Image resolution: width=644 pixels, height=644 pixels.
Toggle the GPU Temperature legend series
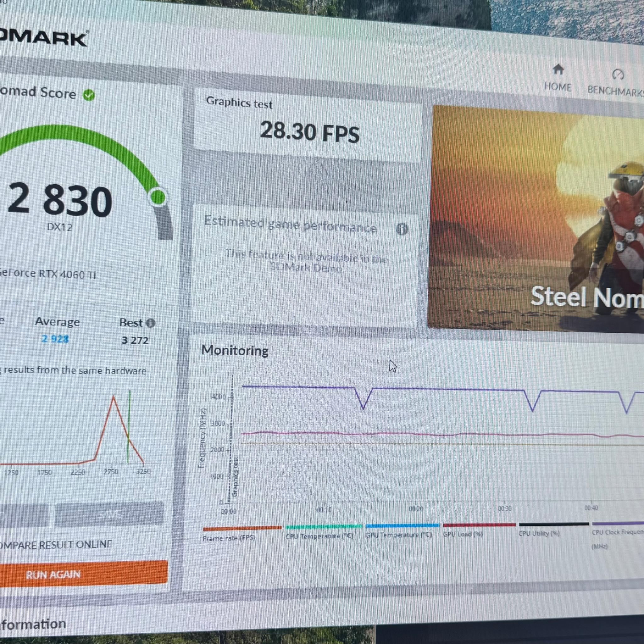pyautogui.click(x=398, y=535)
